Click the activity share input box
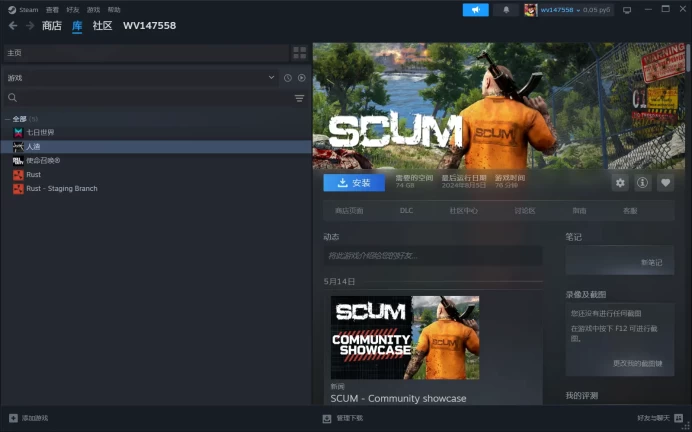The height and width of the screenshot is (432, 692). [x=433, y=255]
